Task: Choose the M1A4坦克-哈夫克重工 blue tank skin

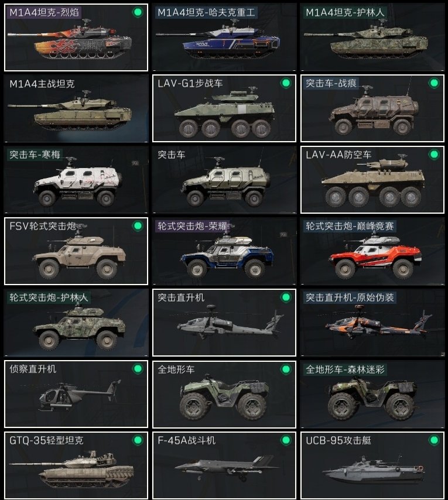Action: [224, 37]
